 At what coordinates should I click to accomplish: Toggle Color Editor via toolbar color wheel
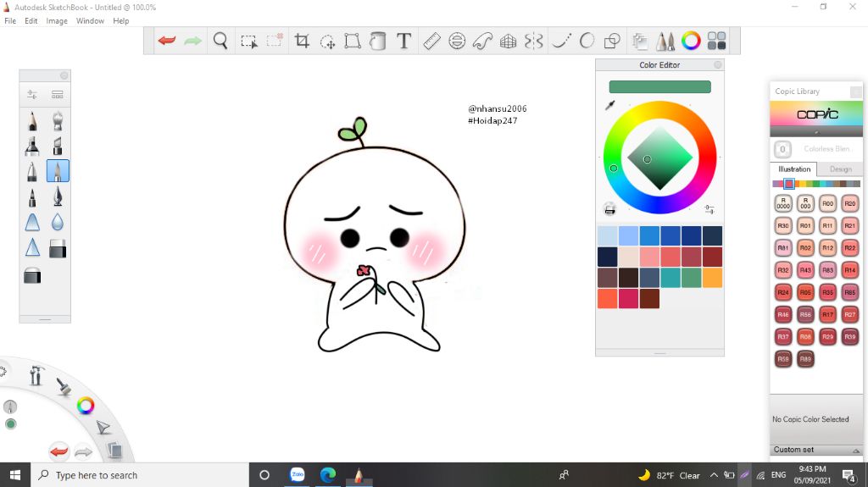[691, 41]
